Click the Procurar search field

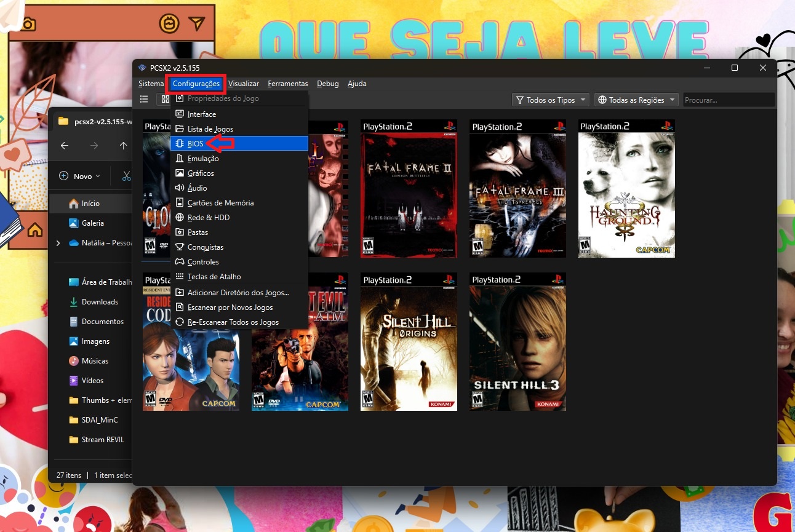[x=728, y=100]
